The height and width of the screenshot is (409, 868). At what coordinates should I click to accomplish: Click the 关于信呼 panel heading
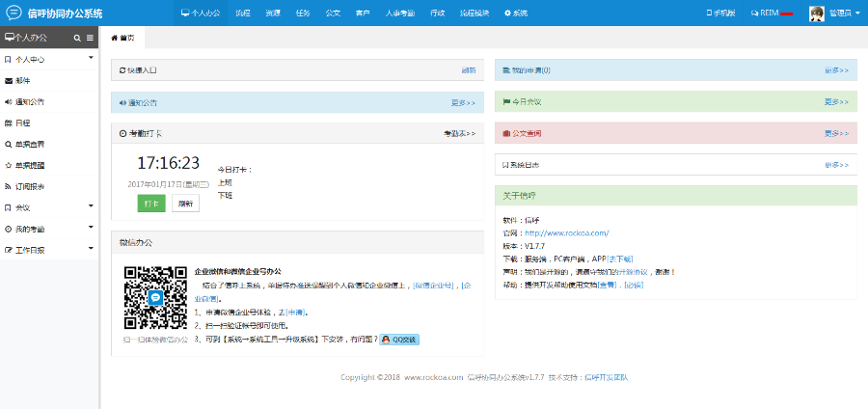[519, 196]
